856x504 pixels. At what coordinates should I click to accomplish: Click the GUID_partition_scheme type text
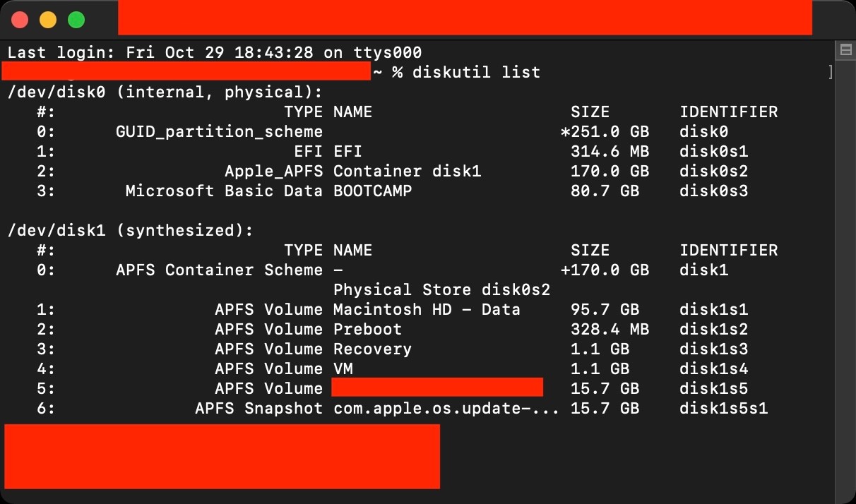tap(219, 131)
